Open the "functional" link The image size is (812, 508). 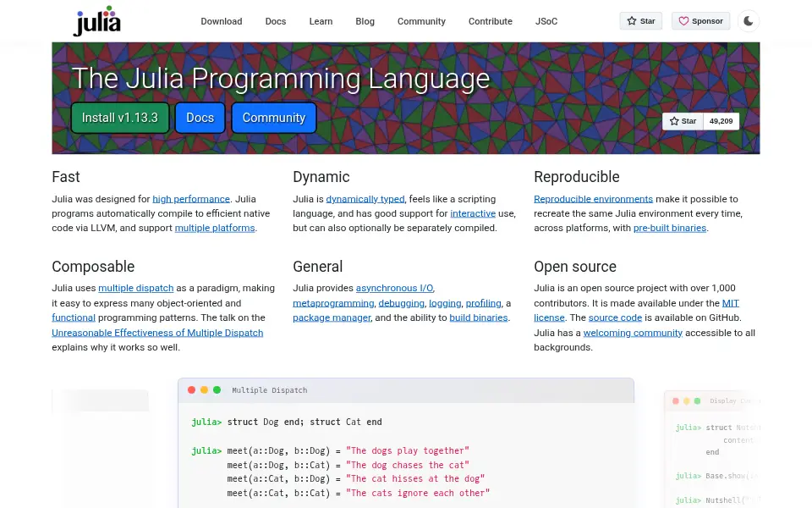(74, 317)
